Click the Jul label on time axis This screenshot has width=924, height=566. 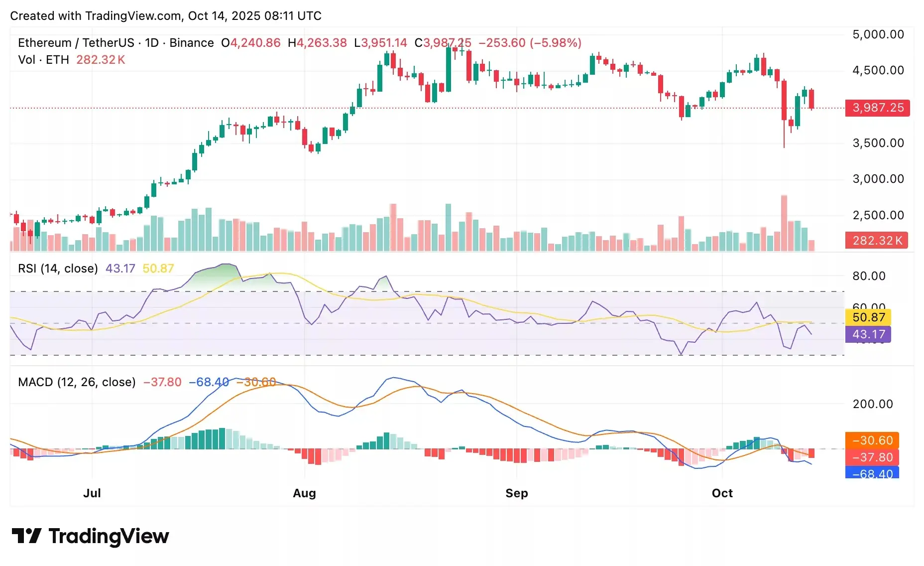coord(92,493)
